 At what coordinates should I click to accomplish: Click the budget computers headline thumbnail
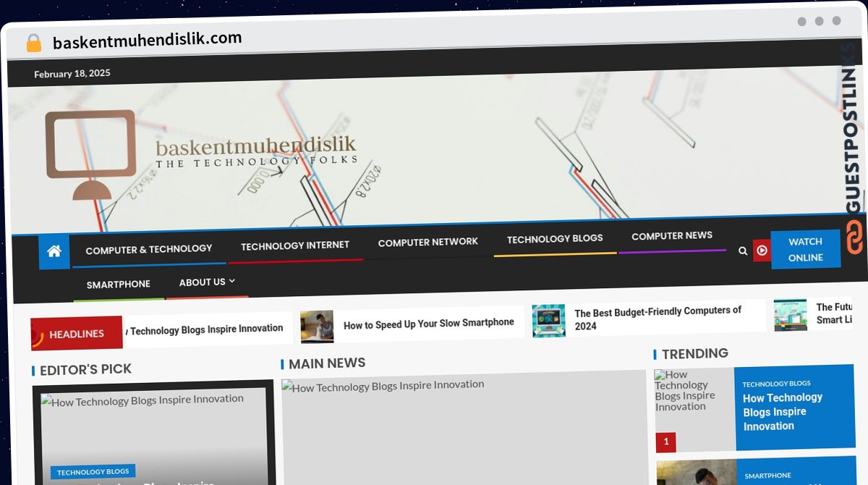[x=548, y=320]
